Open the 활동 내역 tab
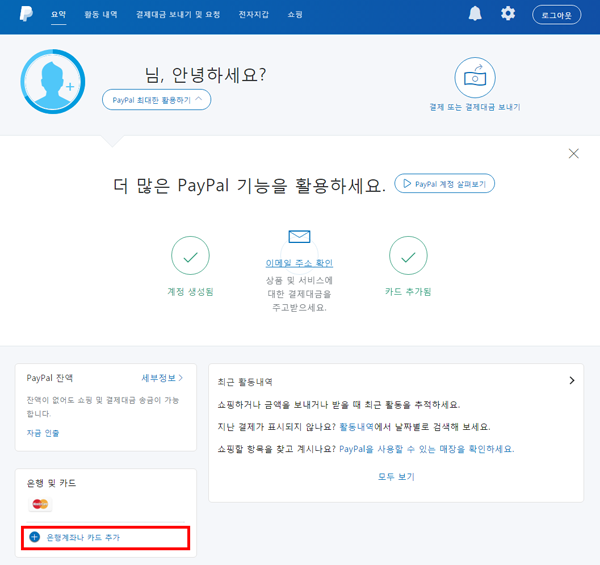 point(101,15)
